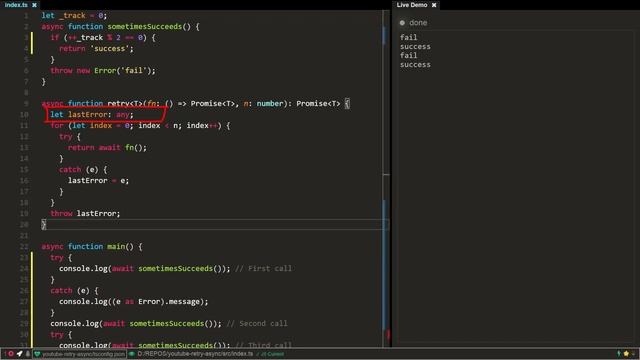Click the '// First call' comment
The height and width of the screenshot is (360, 640).
point(264,269)
